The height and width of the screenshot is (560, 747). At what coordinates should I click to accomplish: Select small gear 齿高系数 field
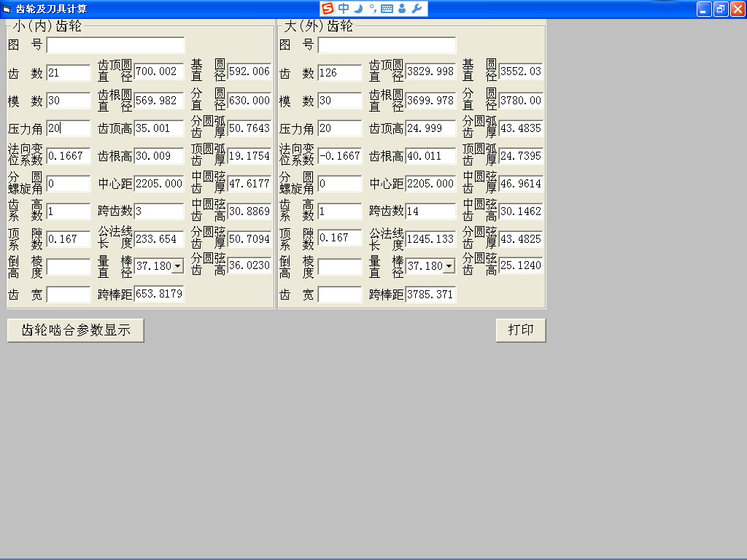(68, 211)
